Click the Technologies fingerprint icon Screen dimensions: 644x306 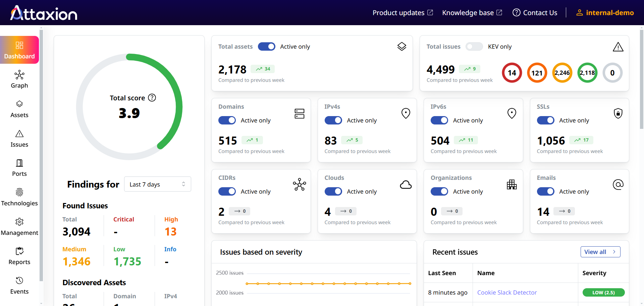[19, 192]
